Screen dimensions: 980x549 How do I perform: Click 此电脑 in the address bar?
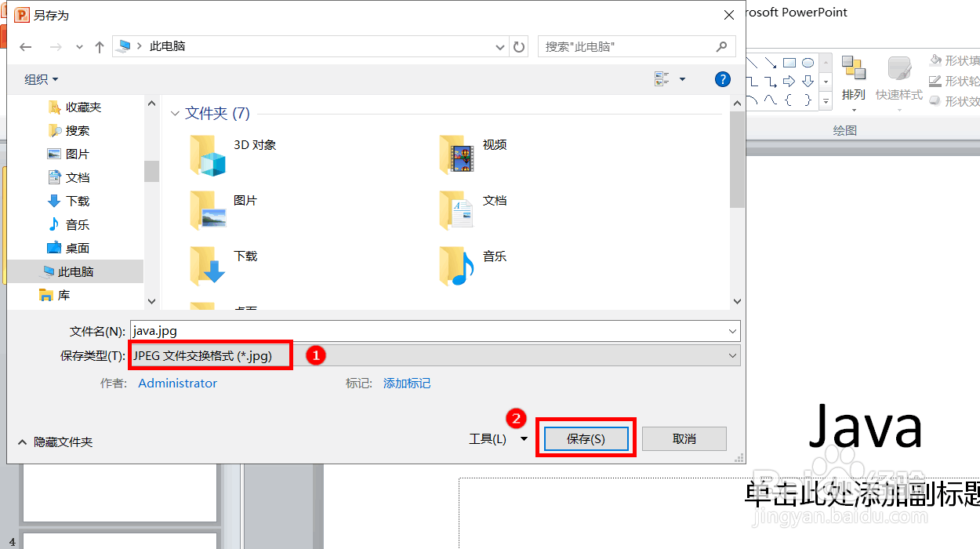coord(167,47)
